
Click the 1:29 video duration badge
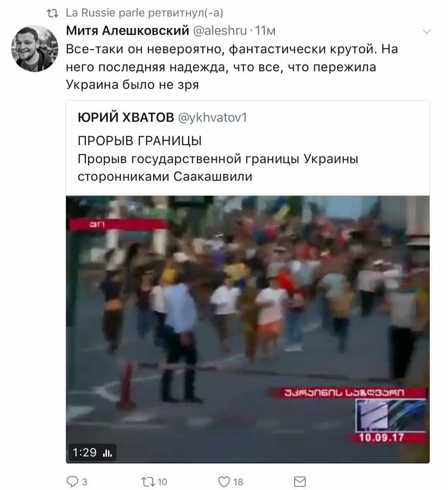[x=92, y=453]
